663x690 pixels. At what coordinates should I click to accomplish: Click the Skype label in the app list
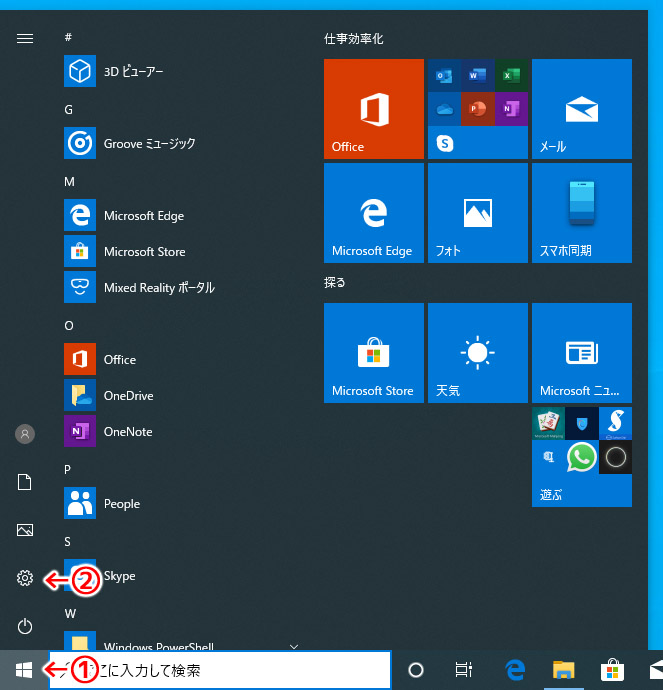(x=120, y=576)
